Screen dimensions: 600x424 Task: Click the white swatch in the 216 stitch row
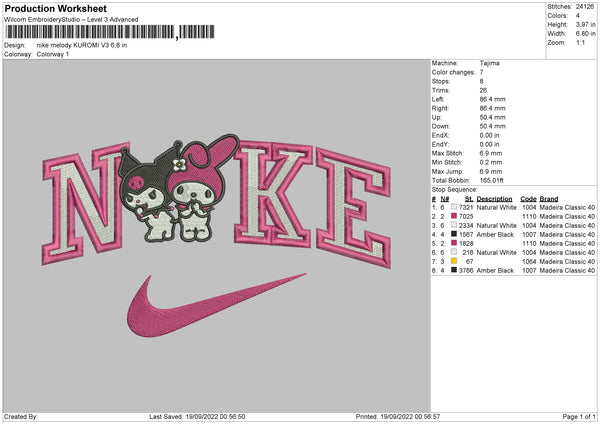tap(454, 252)
